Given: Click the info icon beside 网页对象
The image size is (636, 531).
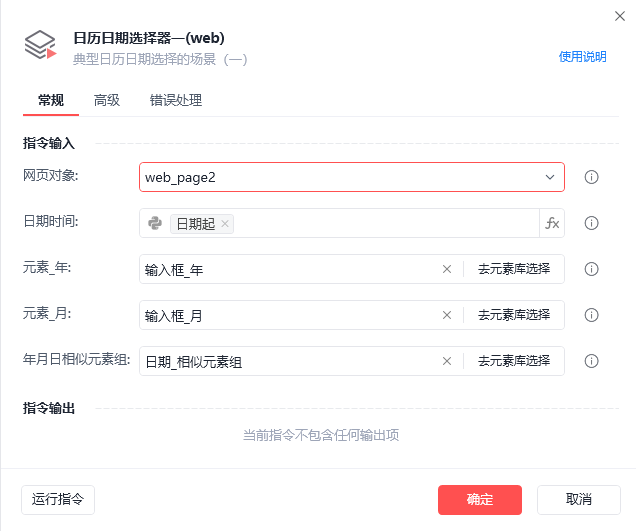Looking at the screenshot, I should coord(591,177).
